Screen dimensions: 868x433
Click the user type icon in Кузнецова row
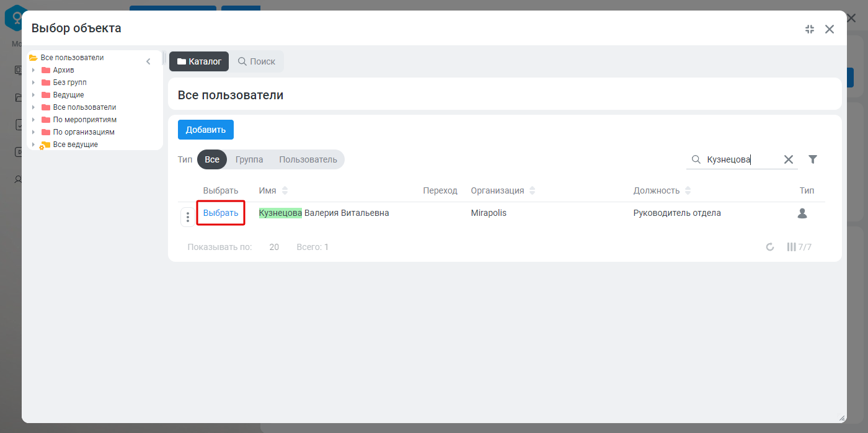click(x=802, y=213)
